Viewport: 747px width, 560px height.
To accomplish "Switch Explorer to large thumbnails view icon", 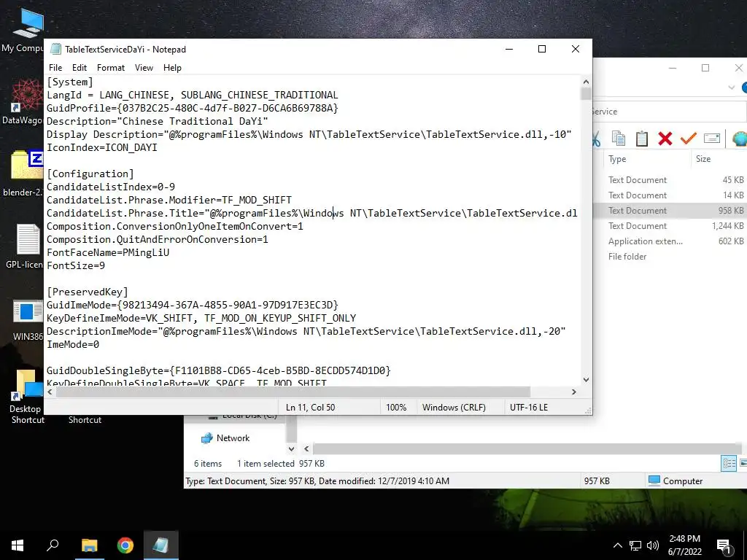I will 743,463.
